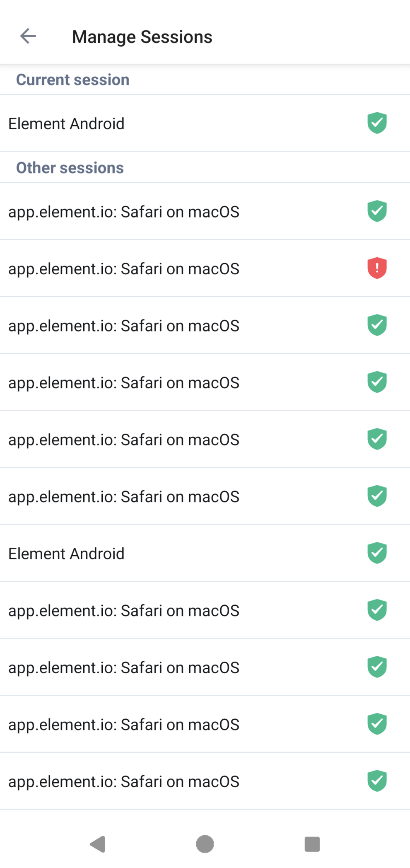Open the last Safari on macOS session listed
This screenshot has height=868, width=410.
coord(124,782)
